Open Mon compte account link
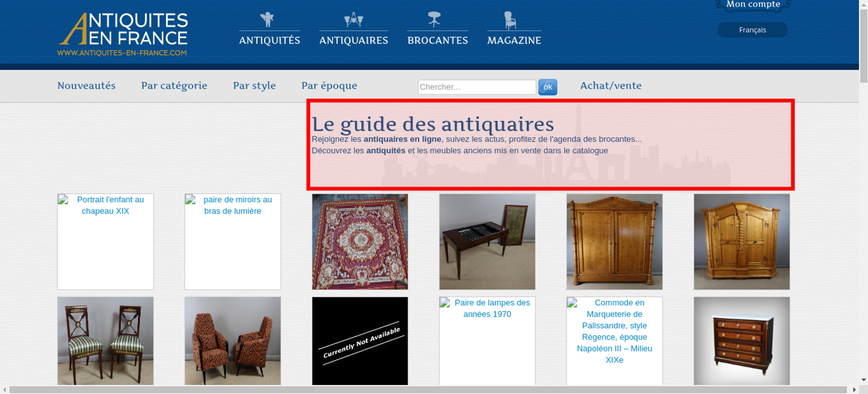The height and width of the screenshot is (394, 868). pyautogui.click(x=753, y=5)
